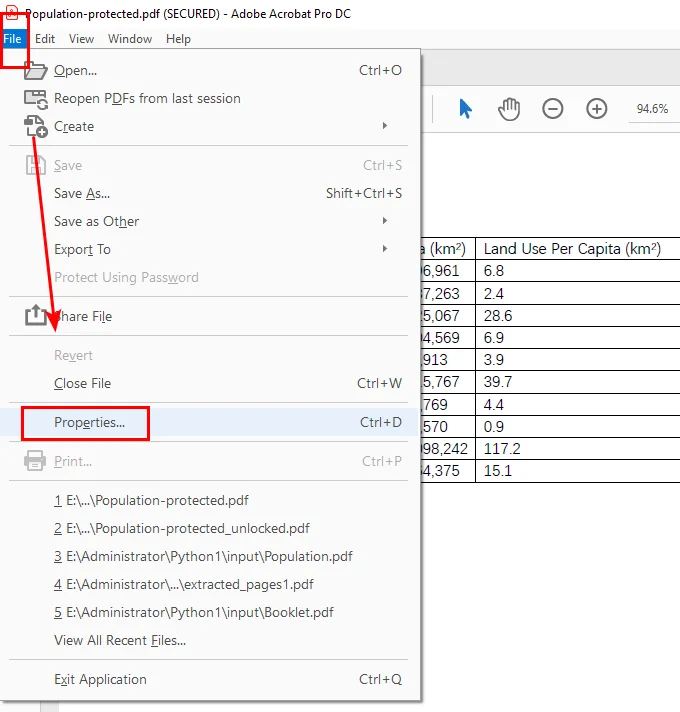Open document Properties...
This screenshot has width=680, height=712.
click(x=209, y=422)
